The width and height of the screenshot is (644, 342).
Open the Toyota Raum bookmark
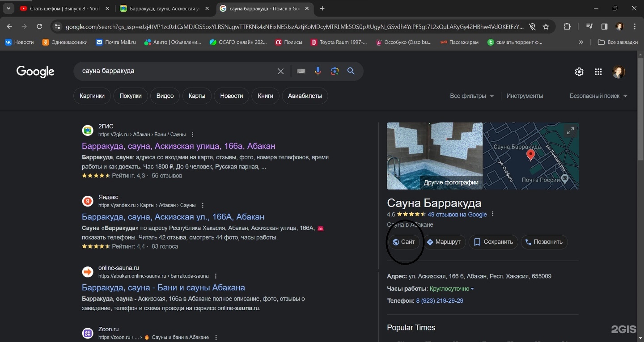pyautogui.click(x=339, y=42)
